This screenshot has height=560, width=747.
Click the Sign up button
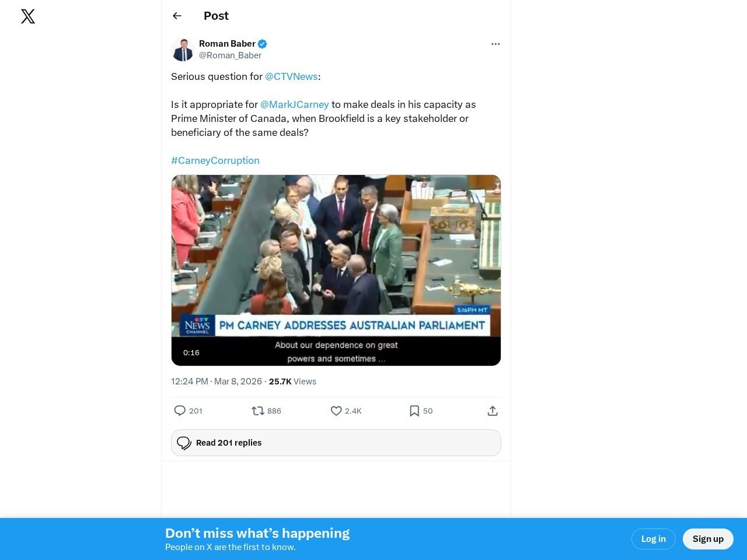[708, 539]
